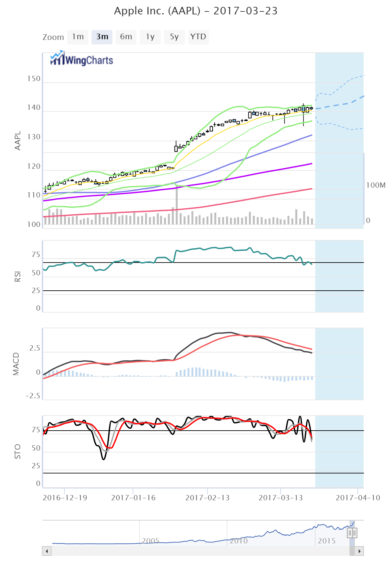Click the 2010 mark in navigator
Screen dimensions: 392x565
click(239, 541)
